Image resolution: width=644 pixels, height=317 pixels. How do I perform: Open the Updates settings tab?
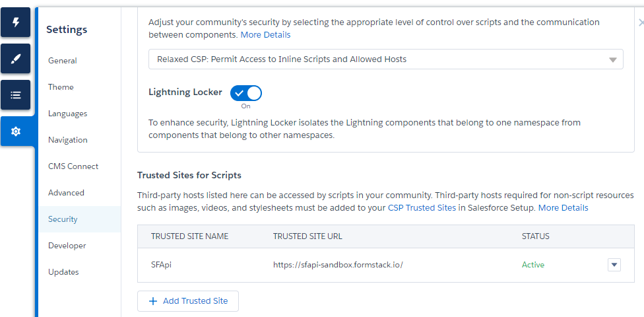[63, 272]
